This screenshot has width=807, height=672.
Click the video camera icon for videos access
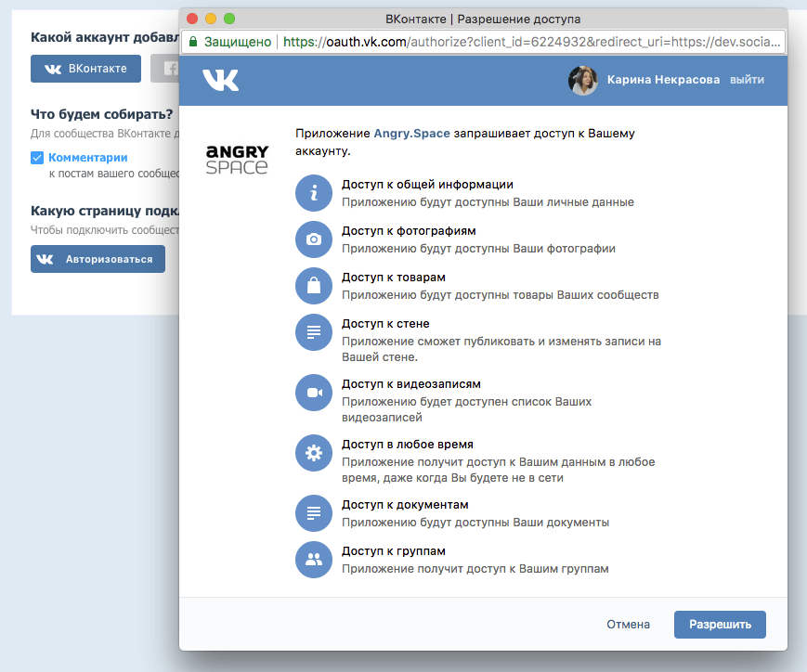pos(314,393)
